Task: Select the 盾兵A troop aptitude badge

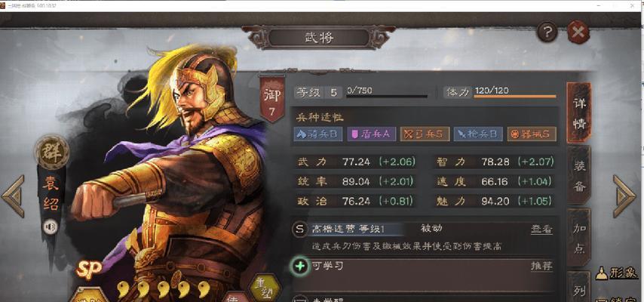Action: 371,134
